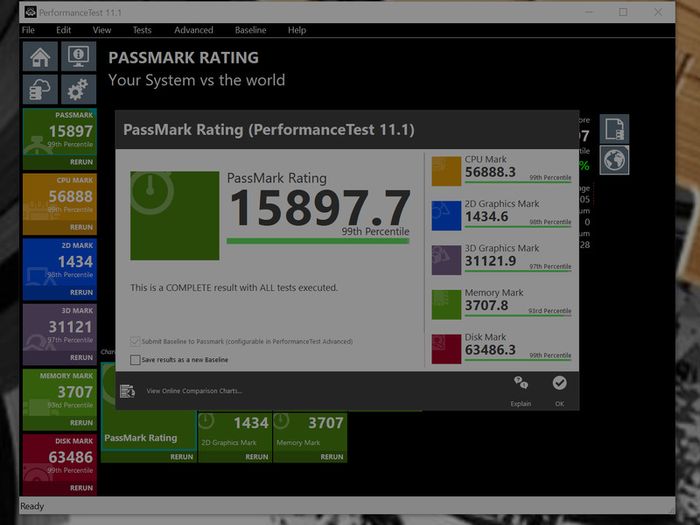700x525 pixels.
Task: Click the Ready status bar text
Action: (32, 506)
